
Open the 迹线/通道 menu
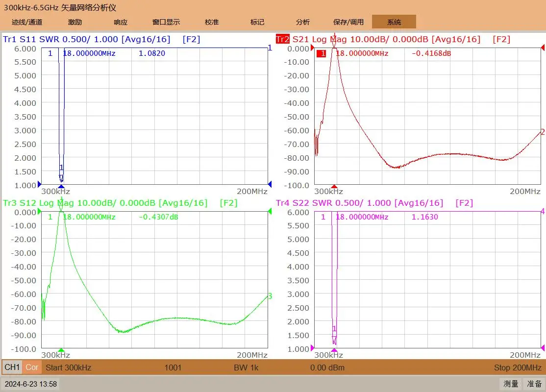click(27, 22)
